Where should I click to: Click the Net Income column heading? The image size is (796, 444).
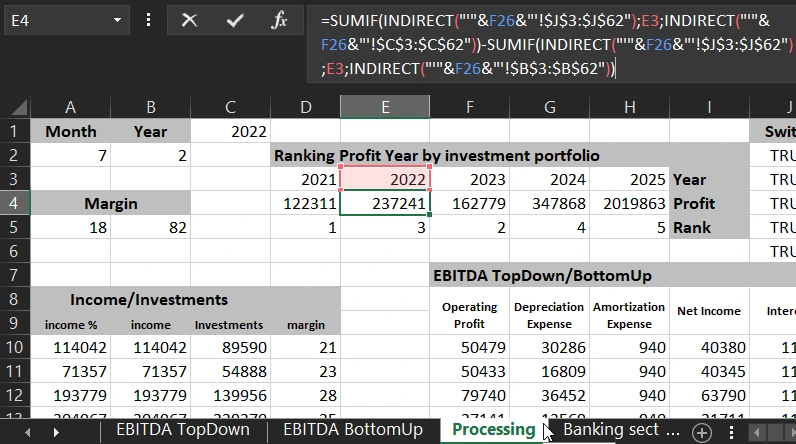[x=709, y=311]
